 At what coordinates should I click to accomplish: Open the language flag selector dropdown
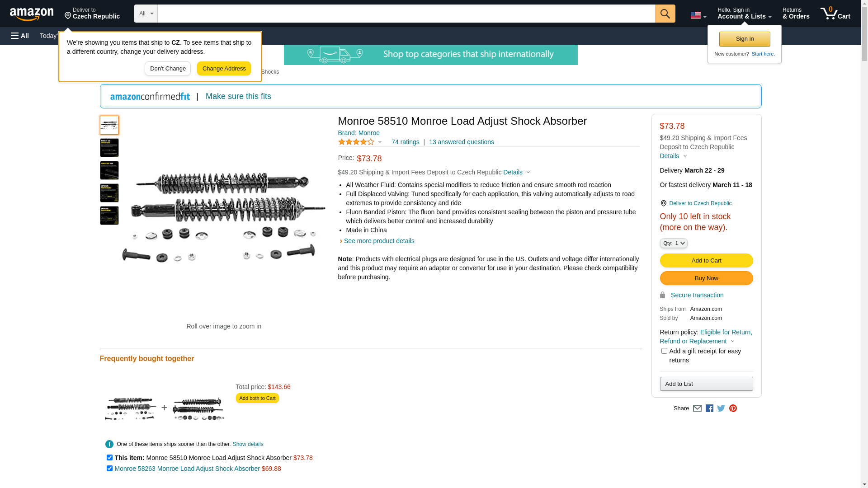698,16
